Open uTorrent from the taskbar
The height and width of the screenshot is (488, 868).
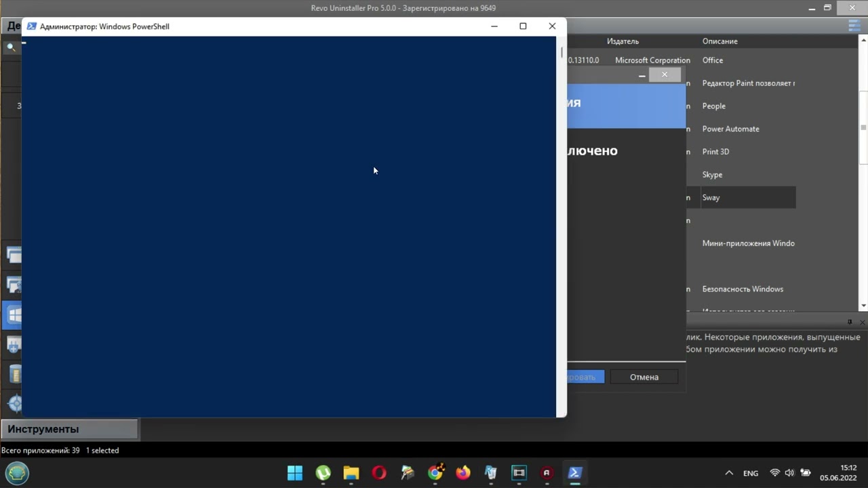tap(323, 473)
